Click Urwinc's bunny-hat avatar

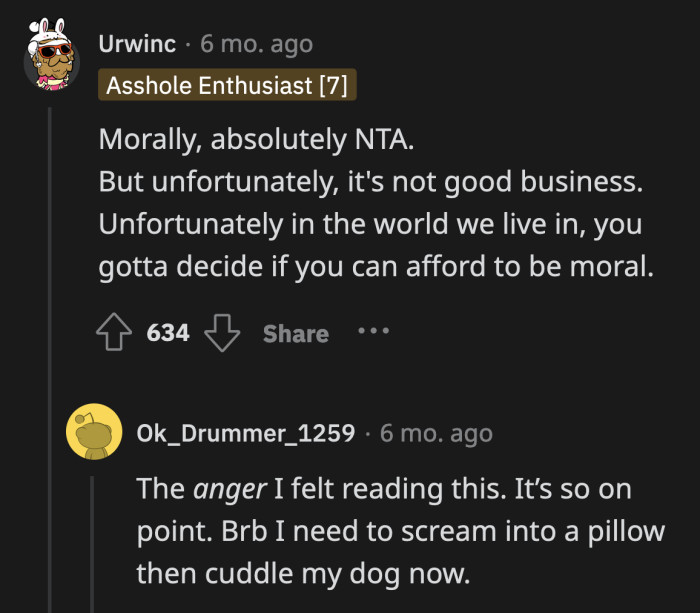(x=52, y=60)
